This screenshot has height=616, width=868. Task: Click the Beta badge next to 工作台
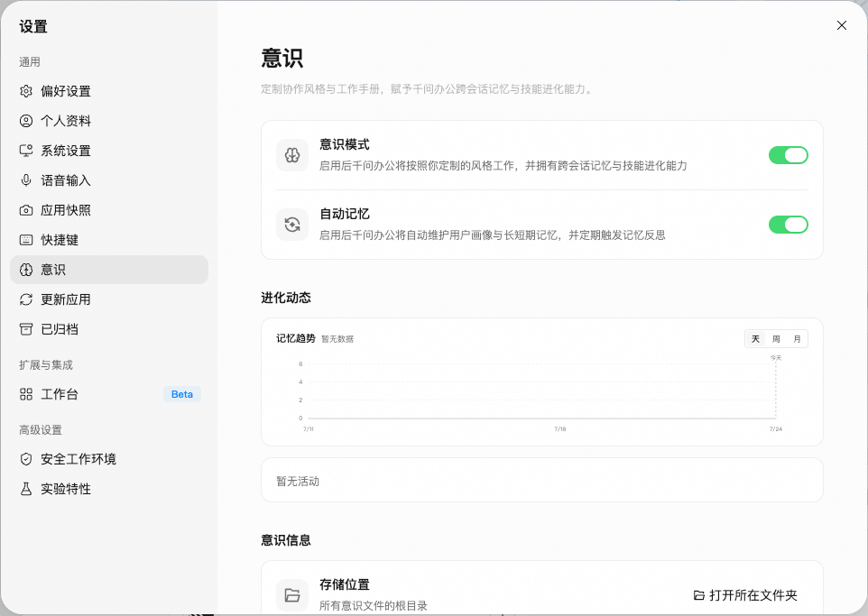(x=182, y=394)
